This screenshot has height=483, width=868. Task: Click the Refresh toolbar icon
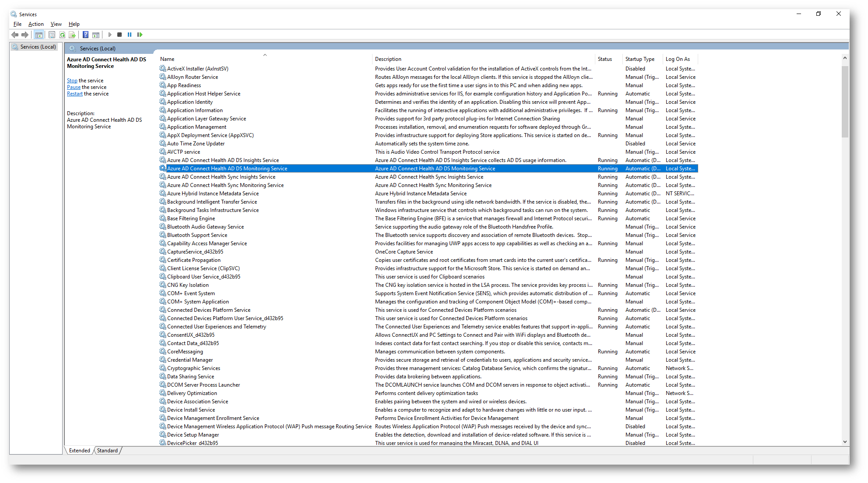pos(62,35)
